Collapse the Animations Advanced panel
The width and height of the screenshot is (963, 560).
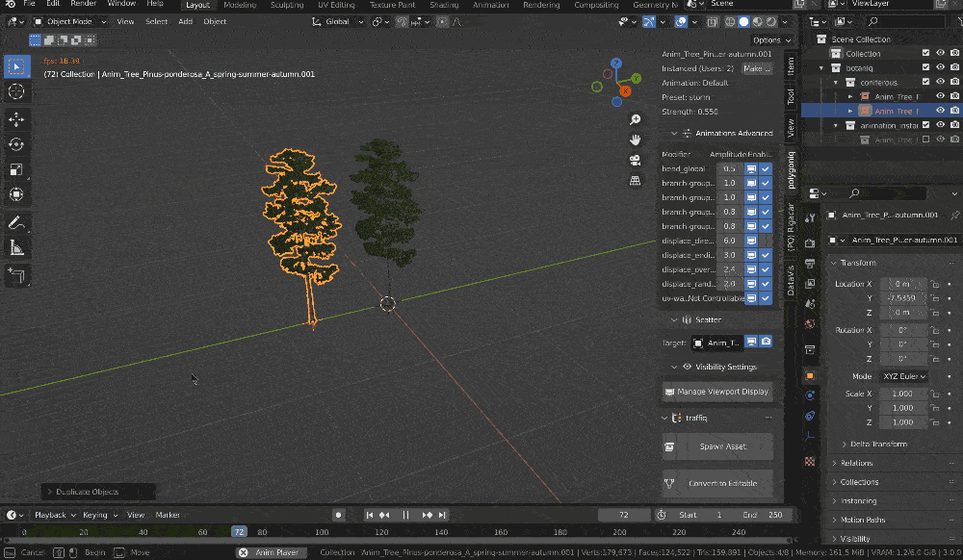point(674,133)
